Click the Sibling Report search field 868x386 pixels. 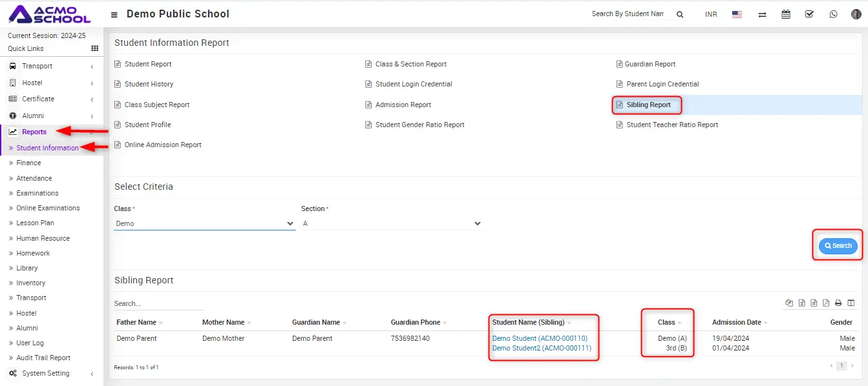pos(158,303)
